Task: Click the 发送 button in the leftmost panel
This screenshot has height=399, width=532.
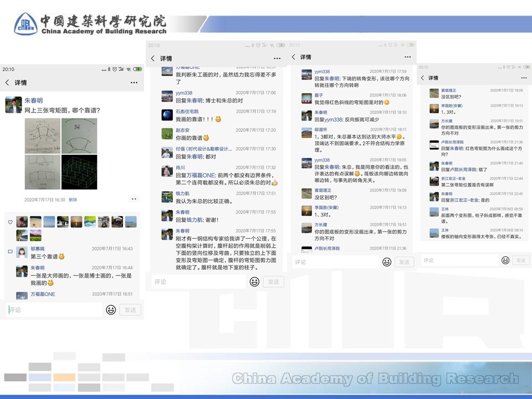Action: pos(130,310)
